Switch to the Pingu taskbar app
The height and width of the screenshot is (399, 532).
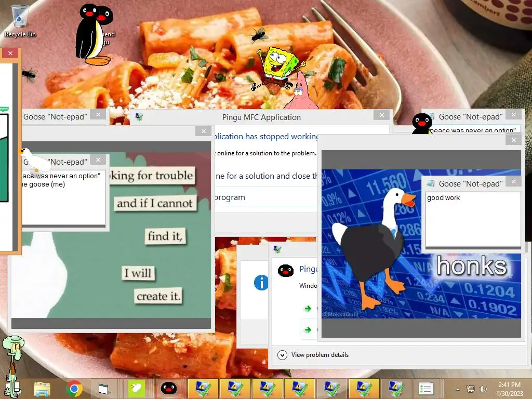click(168, 389)
